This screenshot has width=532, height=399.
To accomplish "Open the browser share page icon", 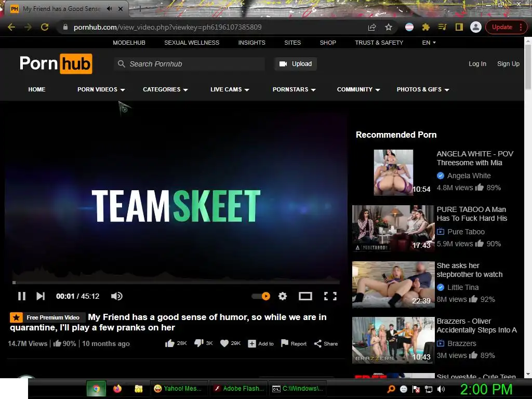I will pyautogui.click(x=372, y=27).
